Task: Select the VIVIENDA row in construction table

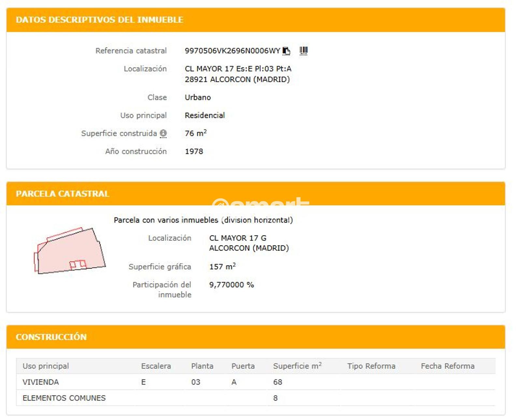Action: [x=41, y=382]
